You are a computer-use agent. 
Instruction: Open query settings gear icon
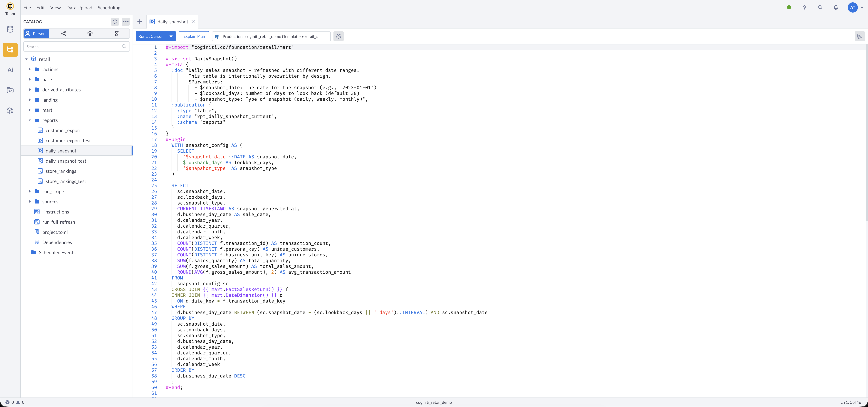(338, 36)
